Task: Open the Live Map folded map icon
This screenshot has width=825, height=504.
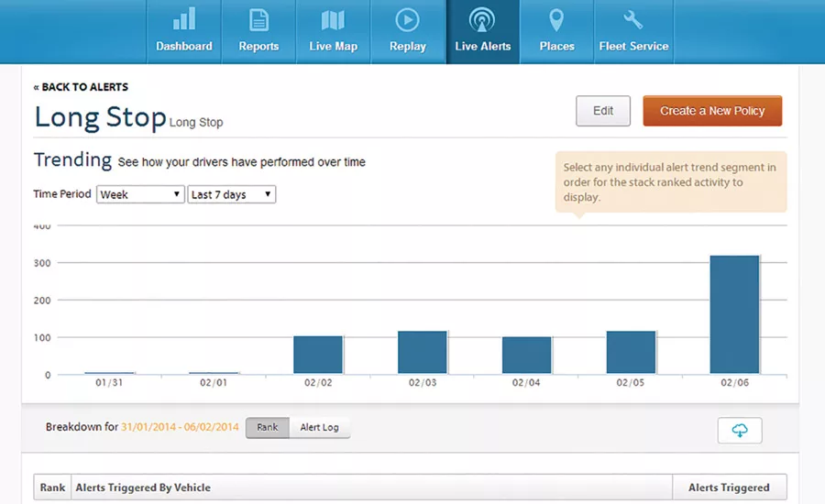Action: click(333, 20)
